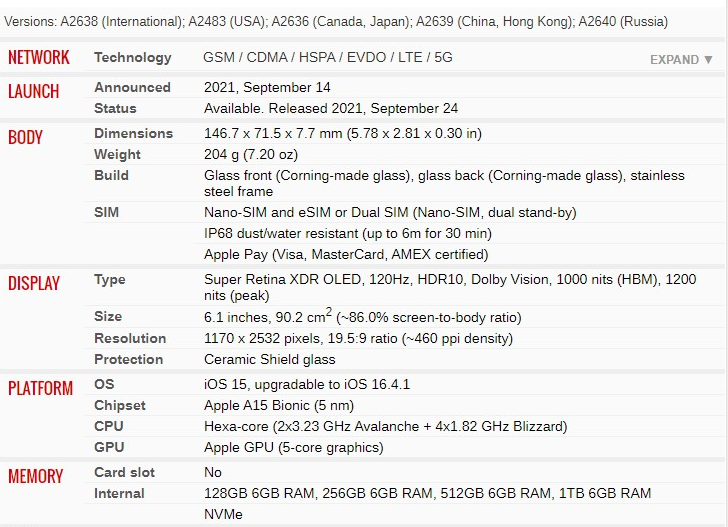Click the 'Apple Pay' certification line
This screenshot has height=527, width=728.
tap(346, 254)
